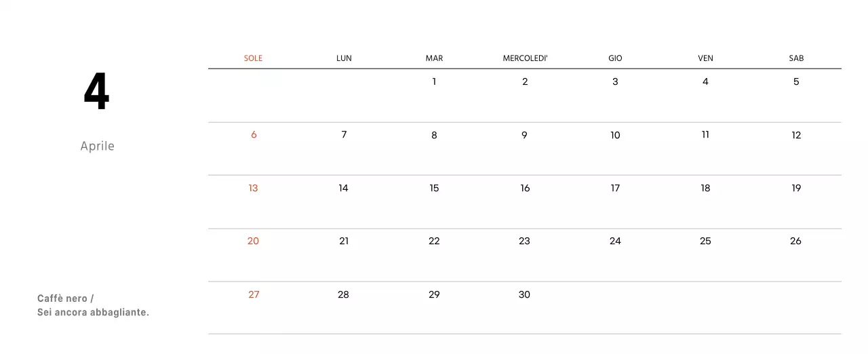Click the 'Caffè nero' caption text
Screen dimensions: 868x354
(x=66, y=299)
